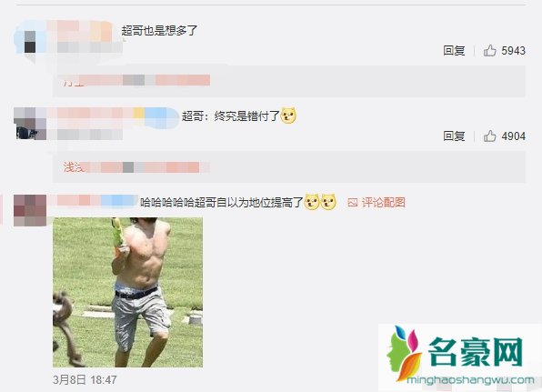Screen dimensions: 542x392
Task: Open the 评论配图 link
Action: coord(384,203)
